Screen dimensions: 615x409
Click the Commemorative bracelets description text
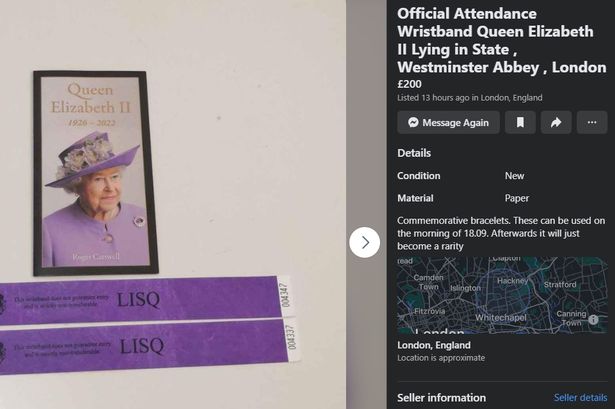coord(501,233)
